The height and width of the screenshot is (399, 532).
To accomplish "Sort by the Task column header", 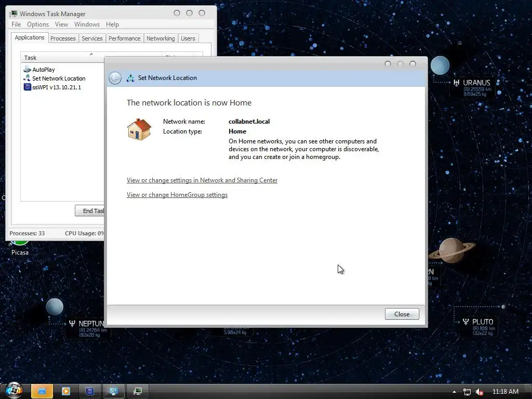I will click(x=62, y=58).
